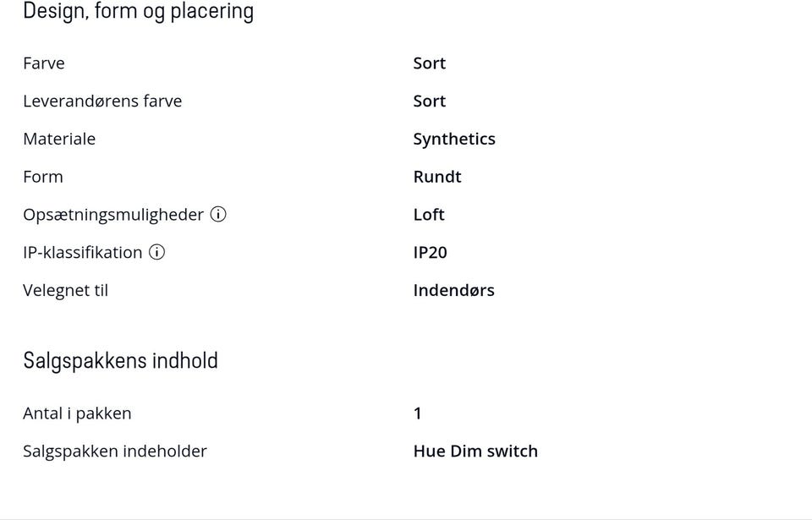Select the first Sort value for Farve

coord(430,63)
